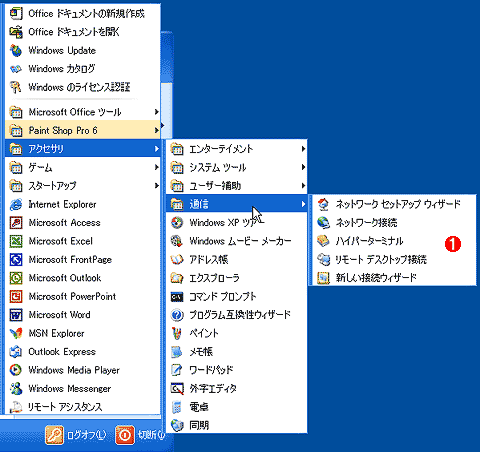Expand the アクセサリ submenu arrow
Screen dimensions: 480x452
(x=156, y=149)
